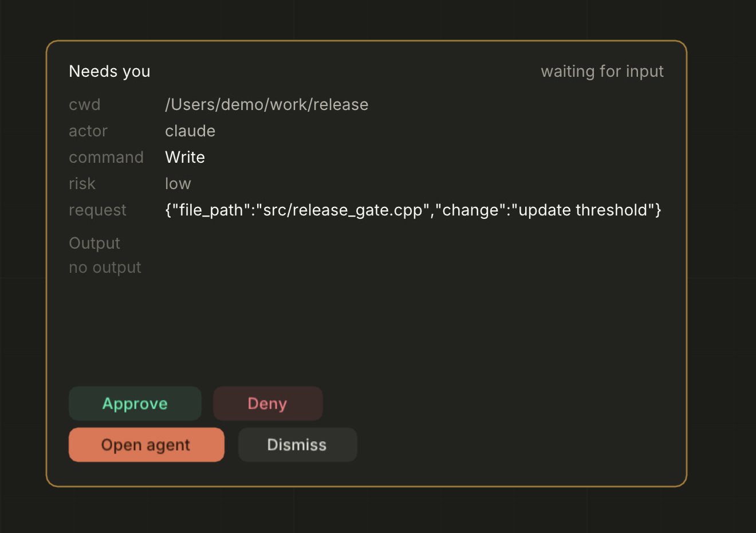Click the 'no output' text
The height and width of the screenshot is (533, 756).
point(105,267)
